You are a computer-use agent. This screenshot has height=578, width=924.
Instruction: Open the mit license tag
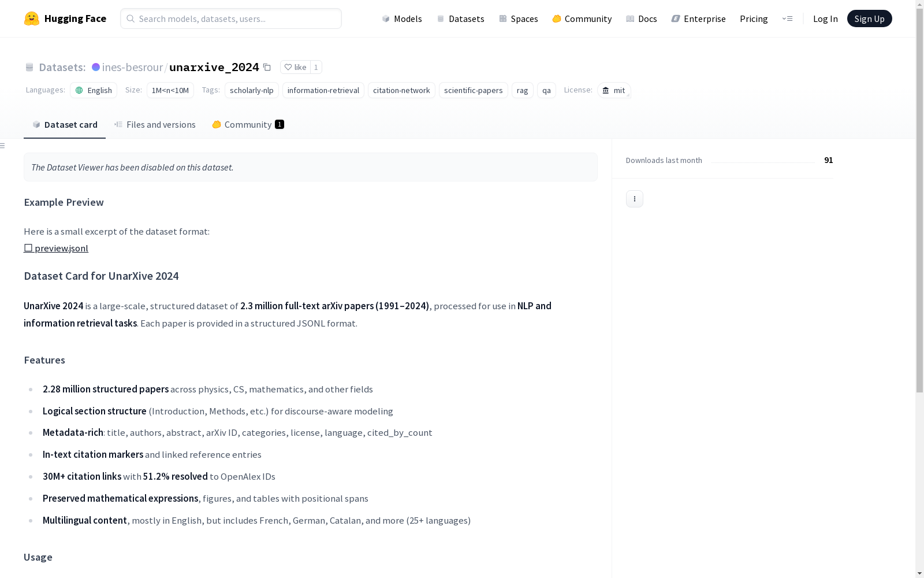click(x=614, y=90)
